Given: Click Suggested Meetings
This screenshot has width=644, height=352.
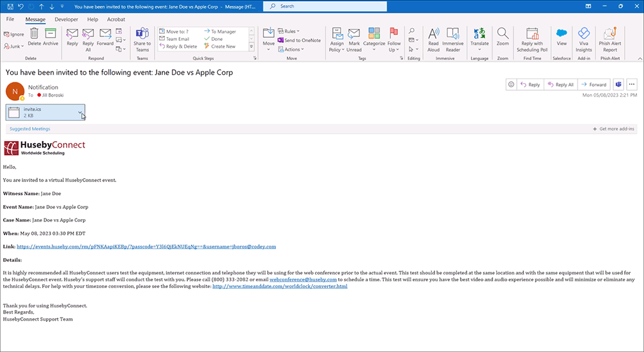Looking at the screenshot, I should click(30, 129).
